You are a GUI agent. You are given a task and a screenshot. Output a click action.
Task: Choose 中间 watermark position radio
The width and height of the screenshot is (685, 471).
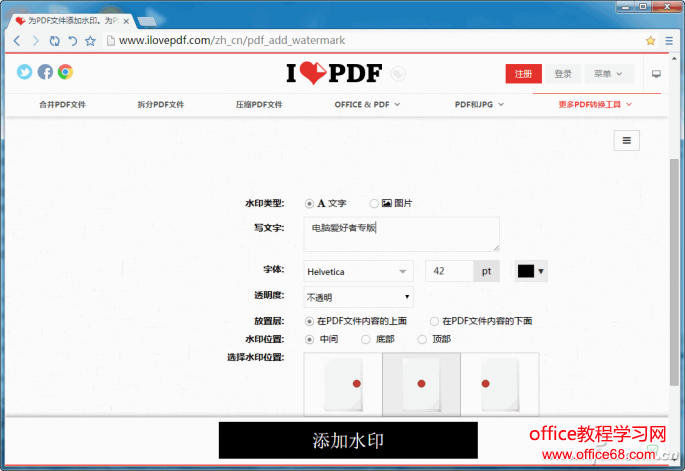309,339
